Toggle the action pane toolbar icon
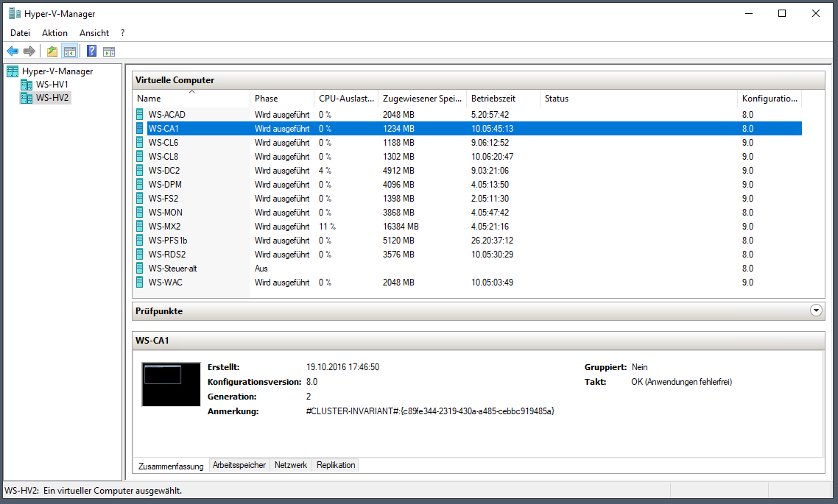This screenshot has height=504, width=838. pyautogui.click(x=109, y=52)
